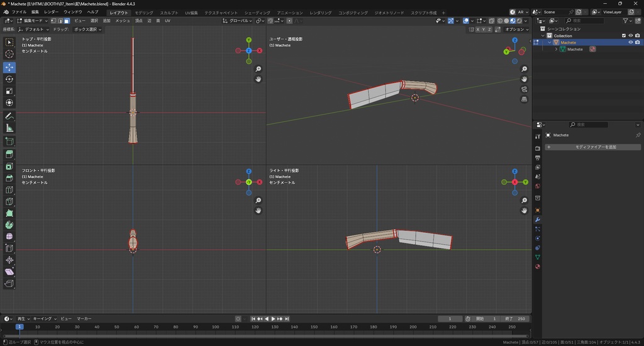Open グローバル transform orientation dropdown
The height and width of the screenshot is (346, 644).
point(237,21)
